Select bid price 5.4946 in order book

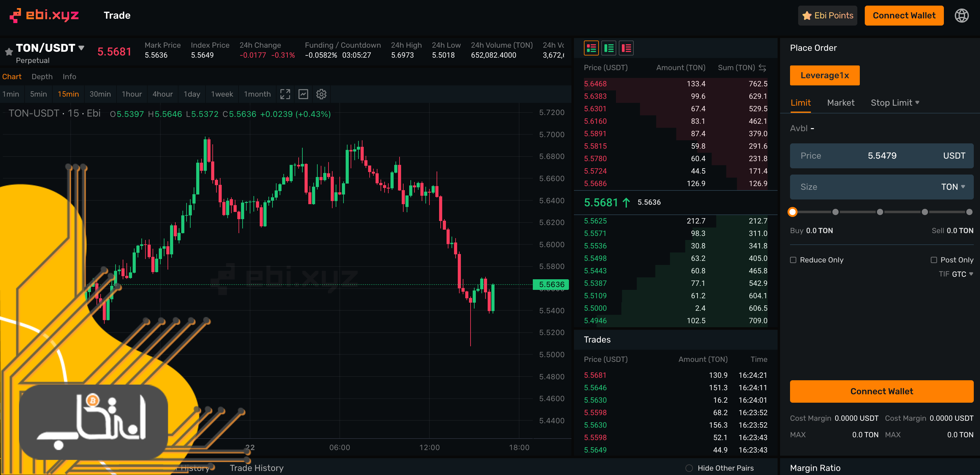595,321
